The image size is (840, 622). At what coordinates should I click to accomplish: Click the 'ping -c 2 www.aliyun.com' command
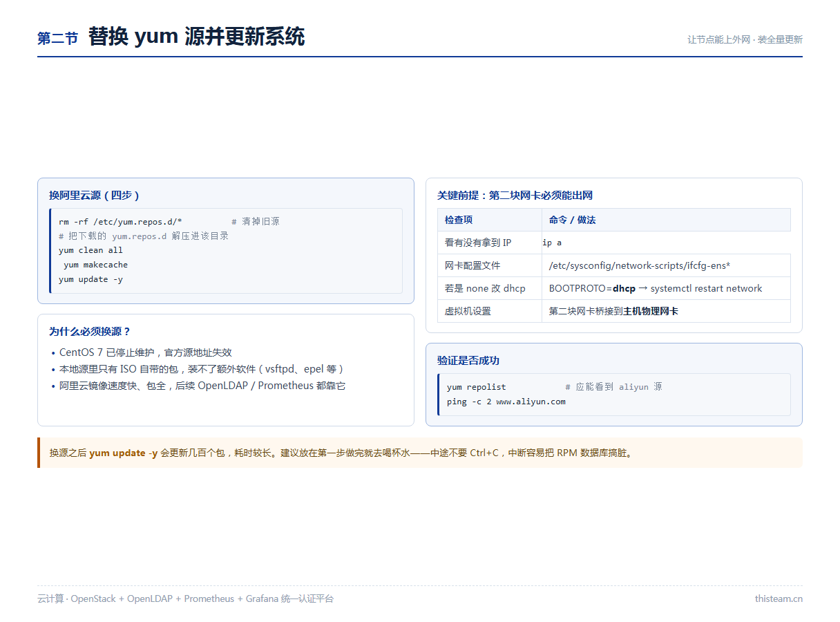(506, 402)
